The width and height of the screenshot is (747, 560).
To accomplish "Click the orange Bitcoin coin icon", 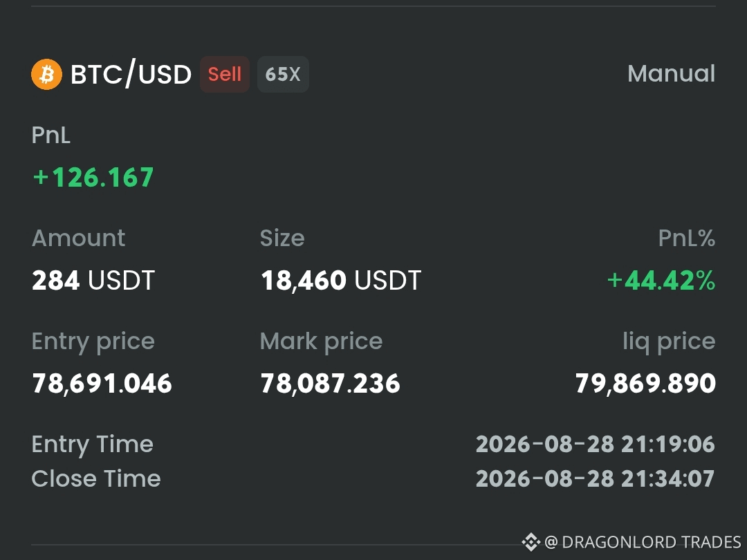I will pos(47,74).
